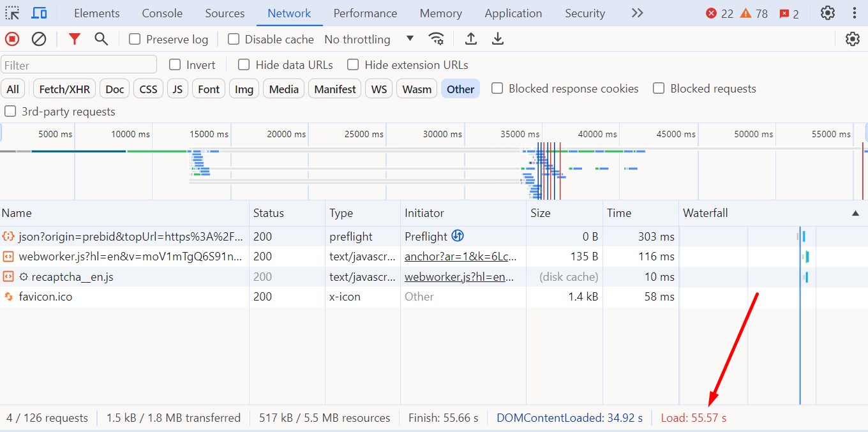Toggle device toolbar icon
This screenshot has height=432, width=868.
(39, 13)
